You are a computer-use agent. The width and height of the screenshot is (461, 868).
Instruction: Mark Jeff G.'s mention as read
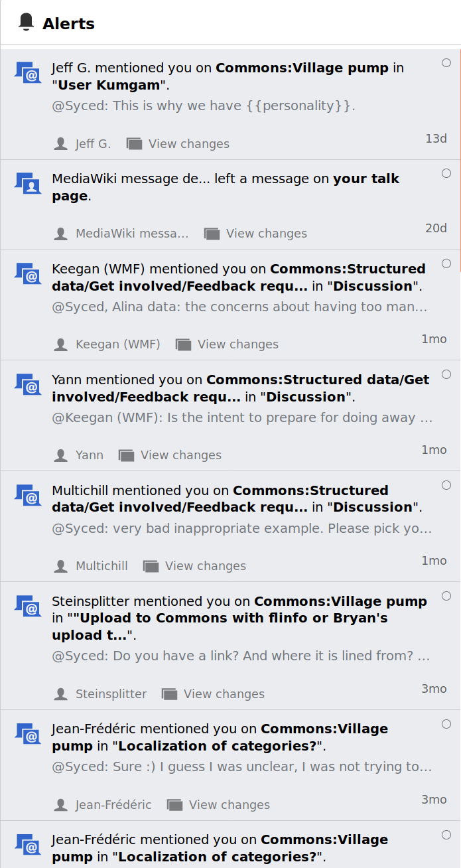pos(446,62)
